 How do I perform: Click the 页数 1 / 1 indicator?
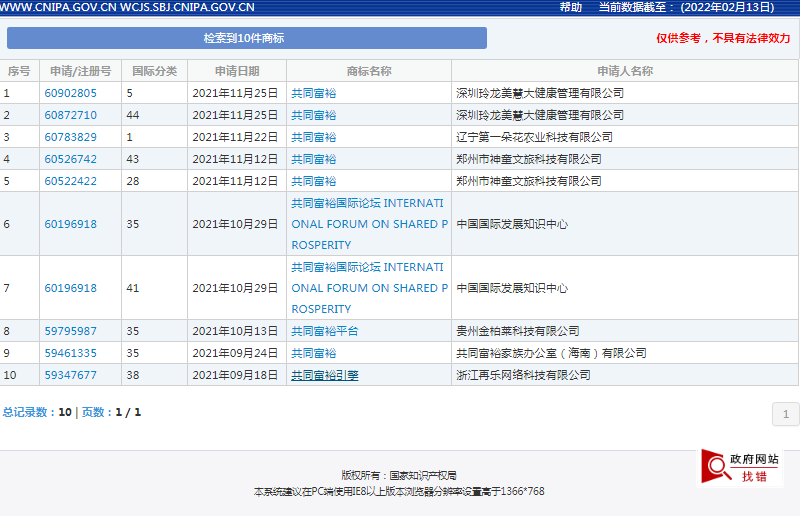click(x=111, y=412)
